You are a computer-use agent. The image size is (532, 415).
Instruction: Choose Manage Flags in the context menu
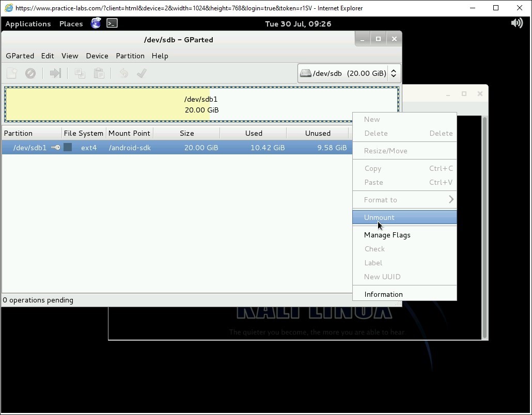coord(387,235)
